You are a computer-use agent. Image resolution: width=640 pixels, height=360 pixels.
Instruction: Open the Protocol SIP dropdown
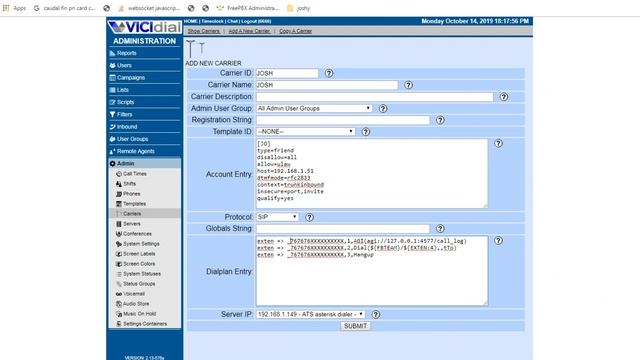click(x=278, y=217)
